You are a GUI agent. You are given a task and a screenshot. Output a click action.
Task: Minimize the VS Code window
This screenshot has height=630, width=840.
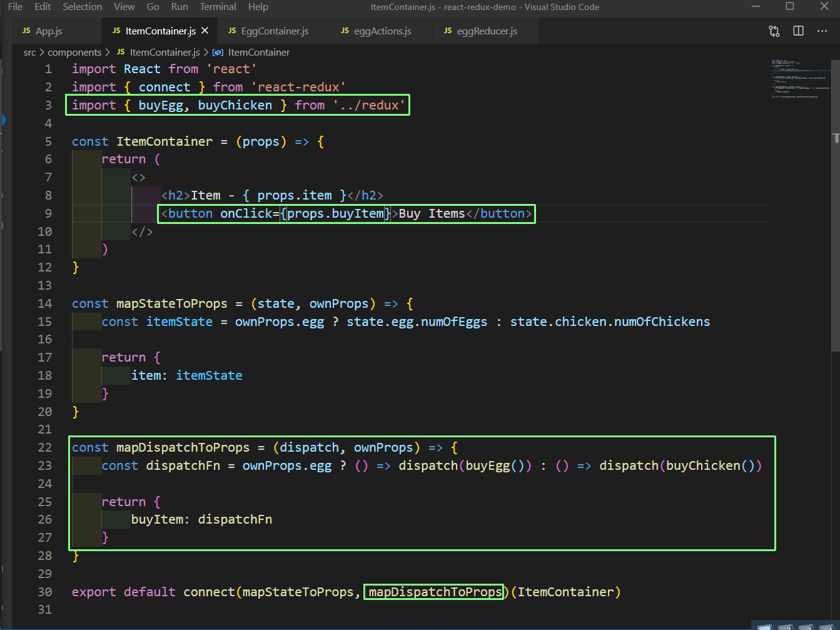point(756,7)
